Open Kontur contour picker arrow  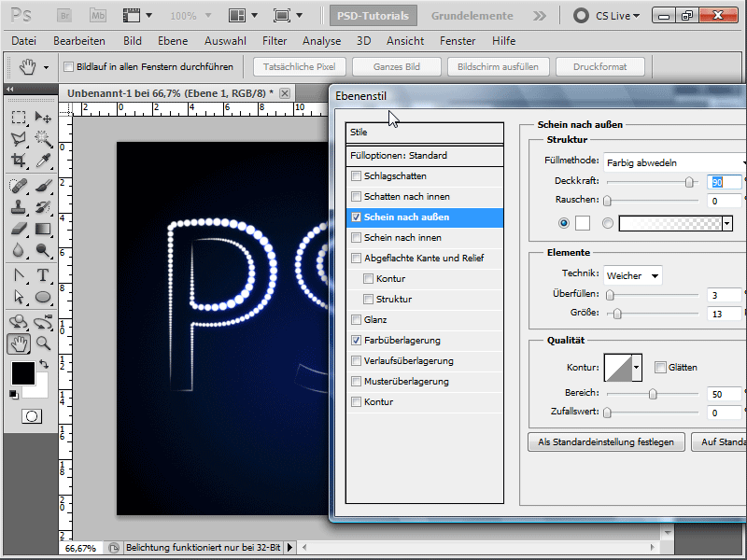pyautogui.click(x=637, y=367)
